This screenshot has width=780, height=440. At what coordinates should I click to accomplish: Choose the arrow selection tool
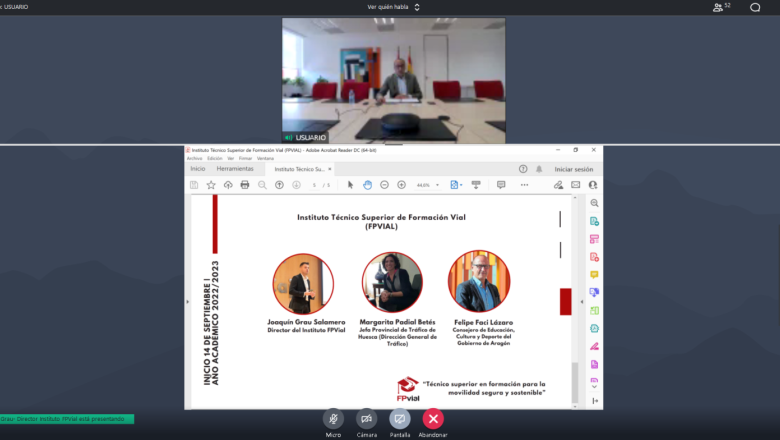[351, 185]
